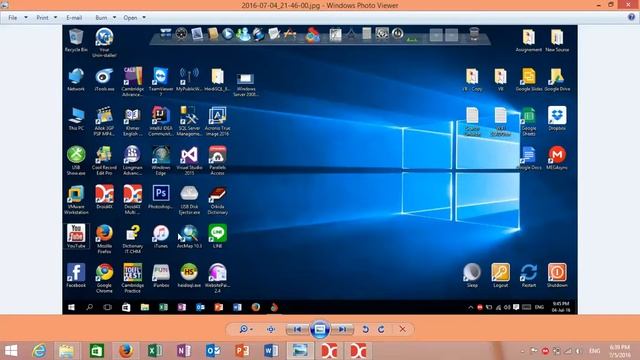Viewport: 640px width, 360px height.
Task: Open the Windows Store taskbar icon
Action: click(97, 351)
